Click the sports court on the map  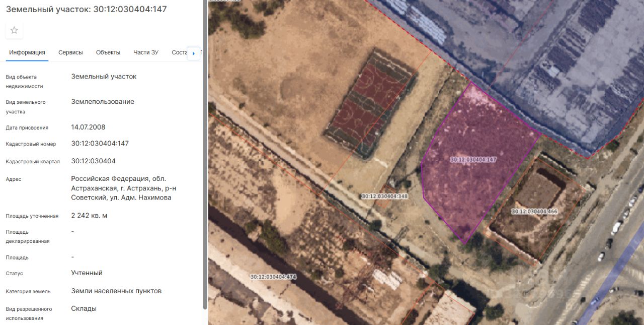coord(370,103)
